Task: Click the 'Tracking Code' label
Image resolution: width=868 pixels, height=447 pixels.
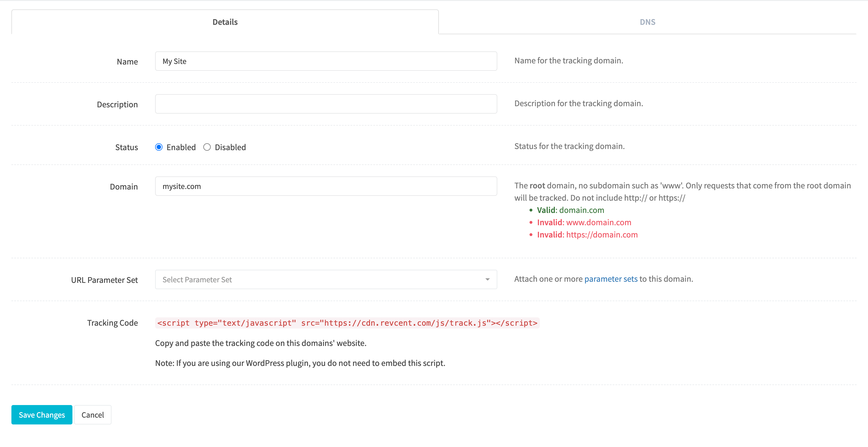Action: pyautogui.click(x=112, y=323)
